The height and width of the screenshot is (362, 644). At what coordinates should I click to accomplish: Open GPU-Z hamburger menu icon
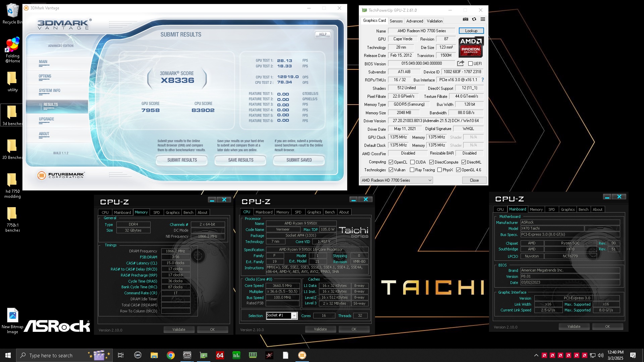point(483,19)
